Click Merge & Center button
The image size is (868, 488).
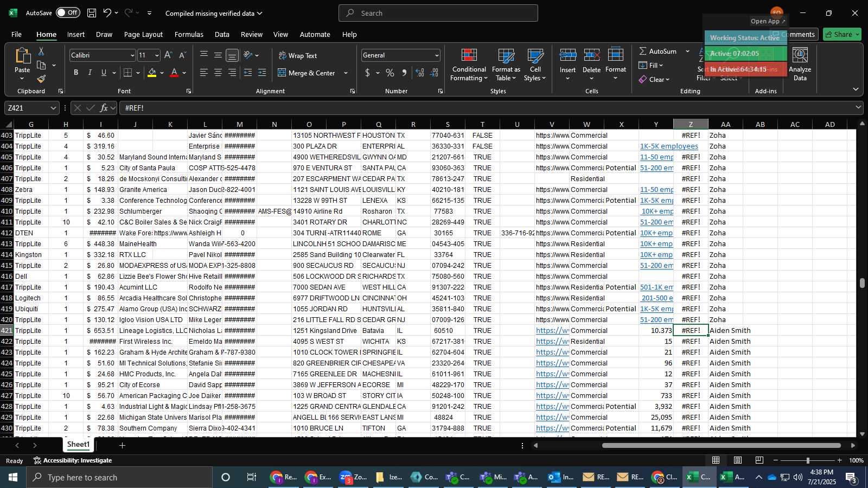click(307, 73)
